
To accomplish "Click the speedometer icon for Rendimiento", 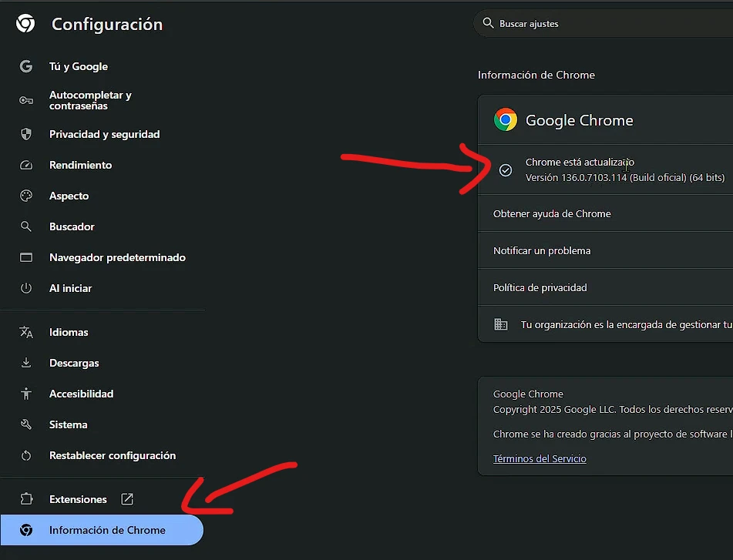I will (x=26, y=165).
